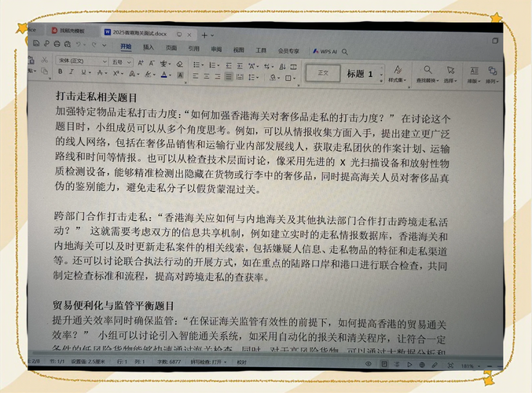Click the pen writing mode icon in status bar
Image resolution: width=532 pixels, height=393 pixels.
click(x=435, y=365)
